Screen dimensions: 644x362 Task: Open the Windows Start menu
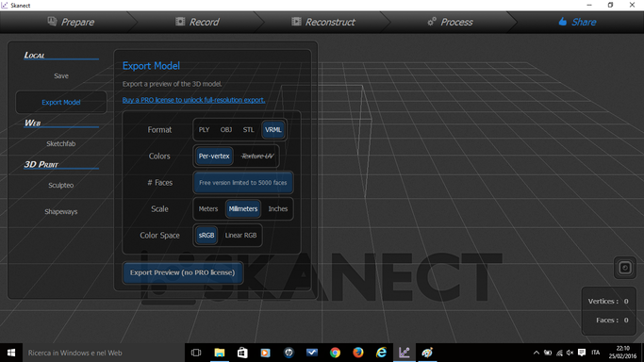(11, 353)
